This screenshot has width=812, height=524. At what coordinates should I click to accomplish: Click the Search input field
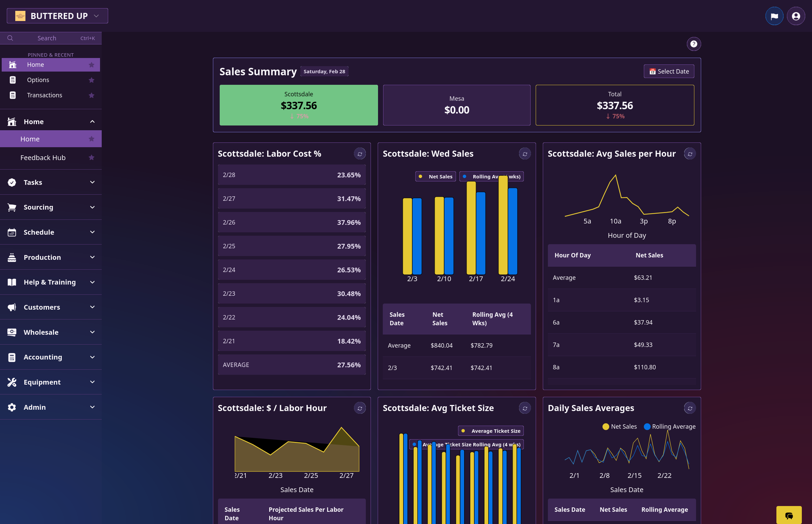coord(47,38)
